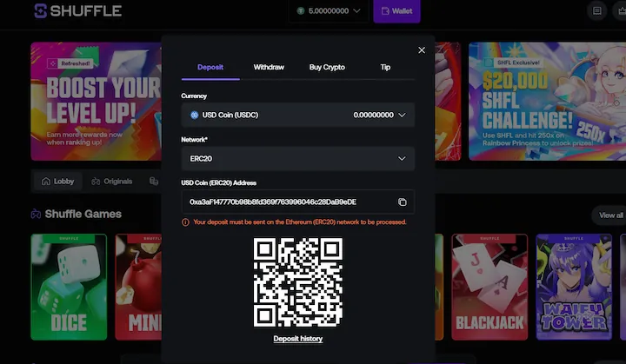Image resolution: width=626 pixels, height=364 pixels.
Task: Click the ERC20 address text field
Action: (x=287, y=202)
